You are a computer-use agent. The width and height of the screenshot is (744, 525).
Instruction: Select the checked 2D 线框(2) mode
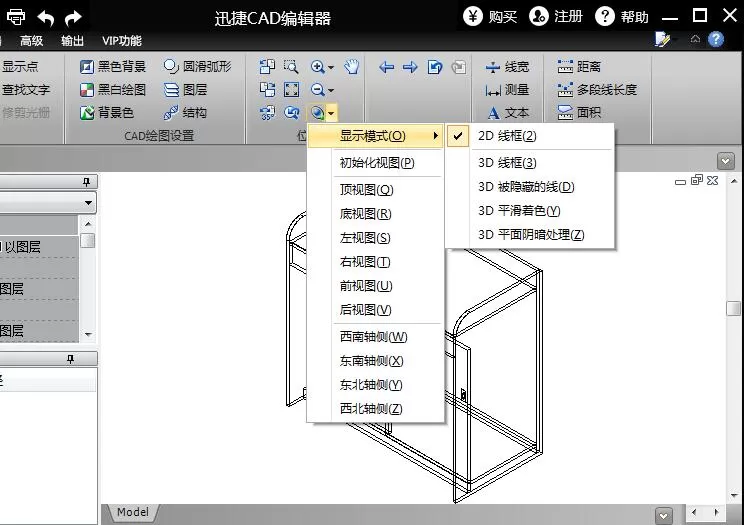point(530,136)
